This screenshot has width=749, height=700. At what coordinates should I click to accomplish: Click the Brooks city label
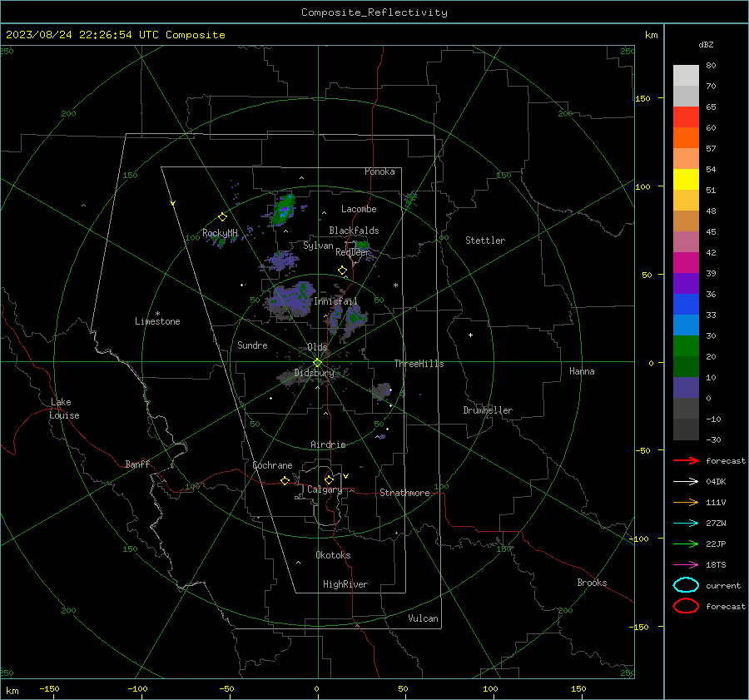coord(592,583)
